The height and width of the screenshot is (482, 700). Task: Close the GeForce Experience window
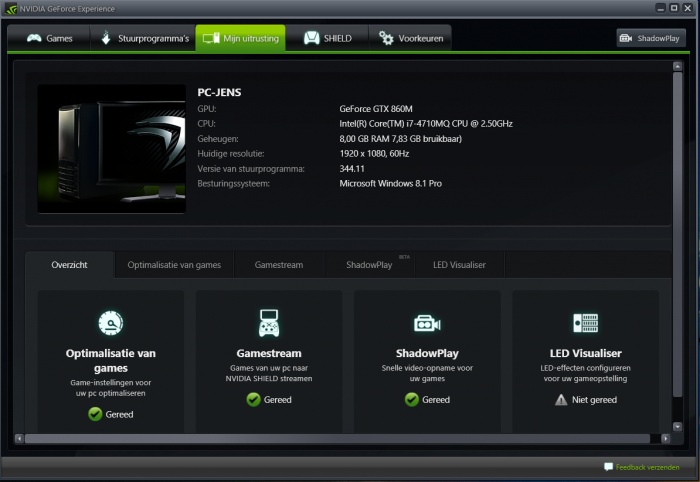click(x=688, y=8)
